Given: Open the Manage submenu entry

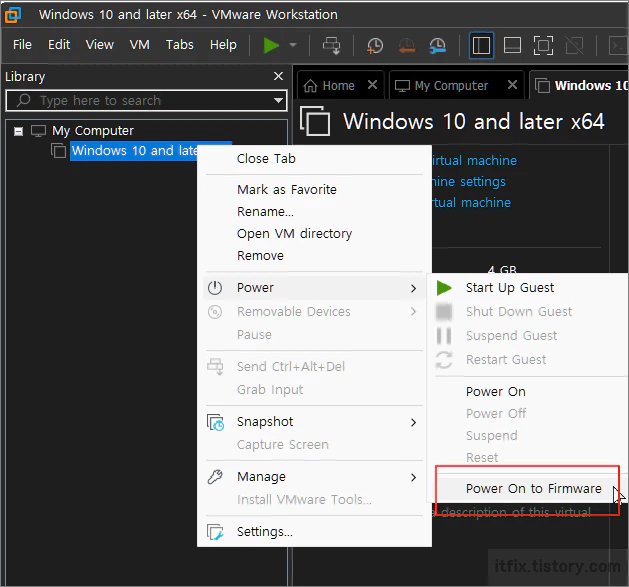Looking at the screenshot, I should click(x=314, y=477).
